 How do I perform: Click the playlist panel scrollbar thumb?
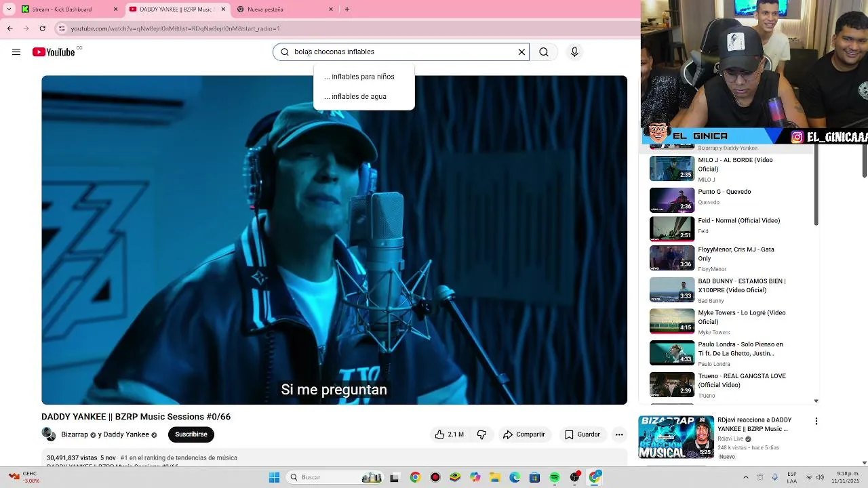[x=816, y=185]
